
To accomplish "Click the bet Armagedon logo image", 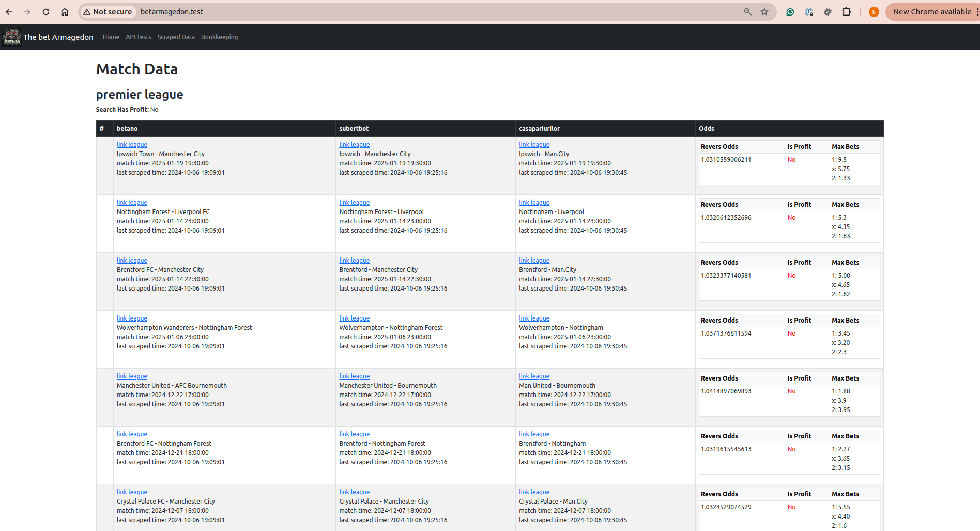I will (12, 37).
